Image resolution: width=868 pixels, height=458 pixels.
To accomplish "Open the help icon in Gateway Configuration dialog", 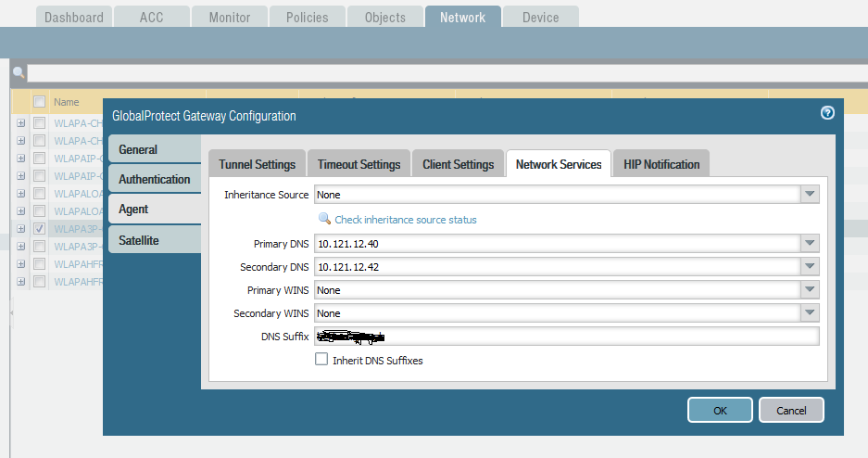I will click(x=827, y=113).
